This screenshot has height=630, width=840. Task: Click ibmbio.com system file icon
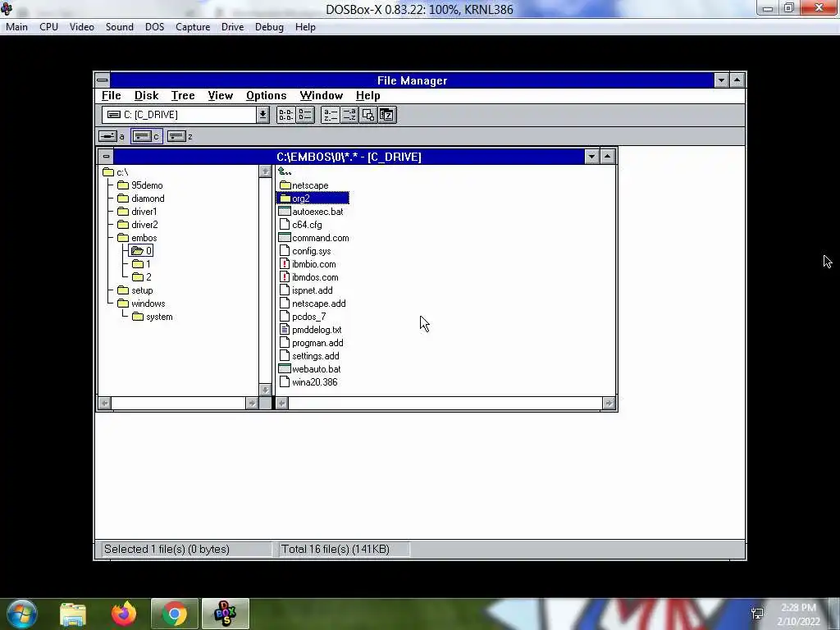click(x=285, y=264)
